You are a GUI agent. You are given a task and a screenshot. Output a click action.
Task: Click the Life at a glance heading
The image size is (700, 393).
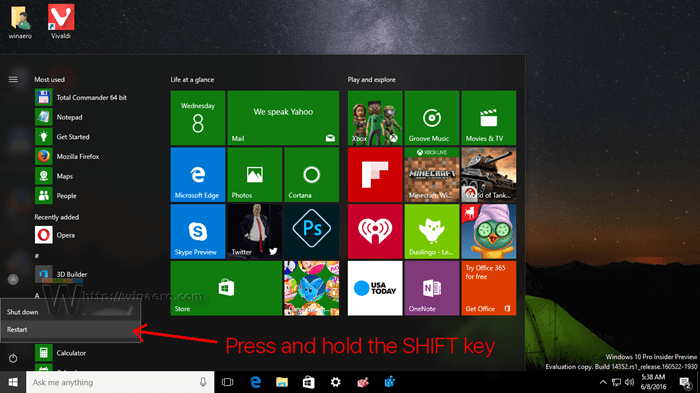point(192,79)
